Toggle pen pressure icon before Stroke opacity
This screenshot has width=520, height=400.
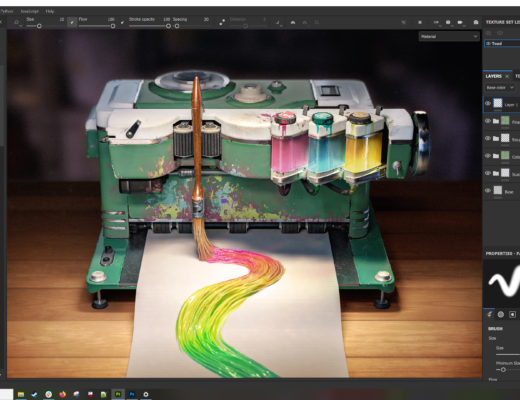click(123, 22)
